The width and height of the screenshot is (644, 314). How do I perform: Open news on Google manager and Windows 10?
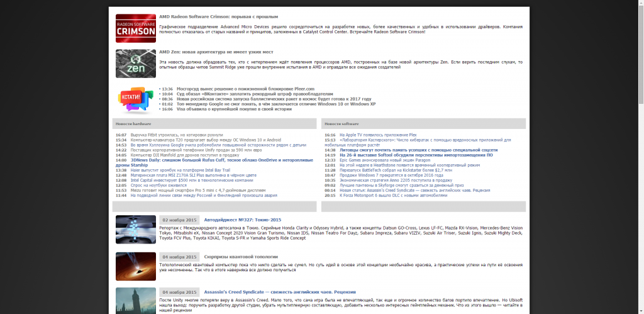[276, 104]
